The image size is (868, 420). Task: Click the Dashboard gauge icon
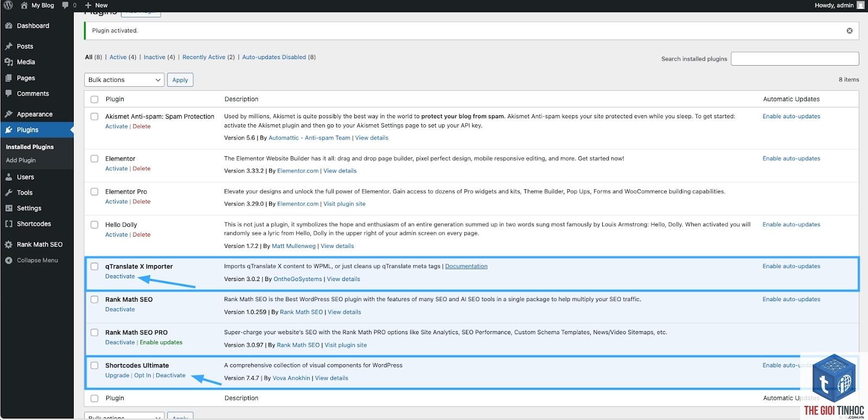(x=9, y=26)
